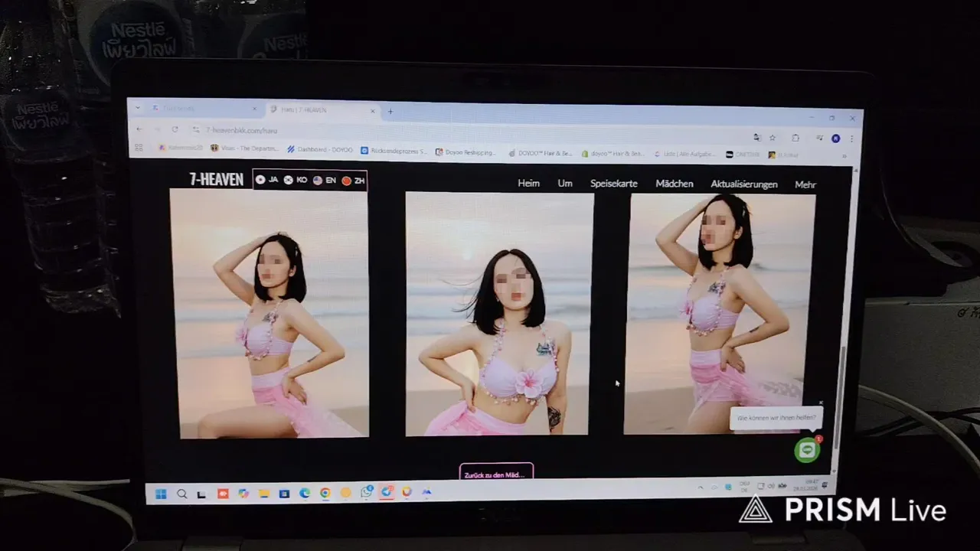Launch Microsoft Edge from the taskbar
This screenshot has height=551, width=980.
coord(305,494)
